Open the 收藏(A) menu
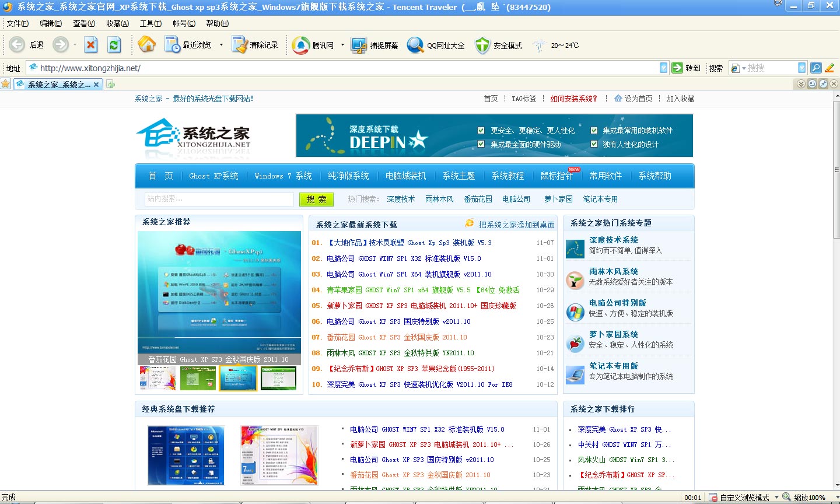This screenshot has width=840, height=504. point(117,23)
